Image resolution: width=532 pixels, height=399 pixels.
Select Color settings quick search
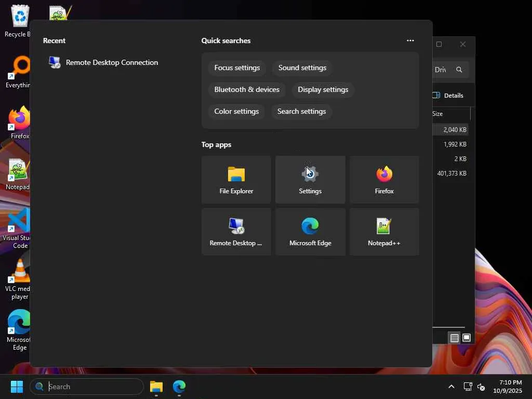(236, 111)
